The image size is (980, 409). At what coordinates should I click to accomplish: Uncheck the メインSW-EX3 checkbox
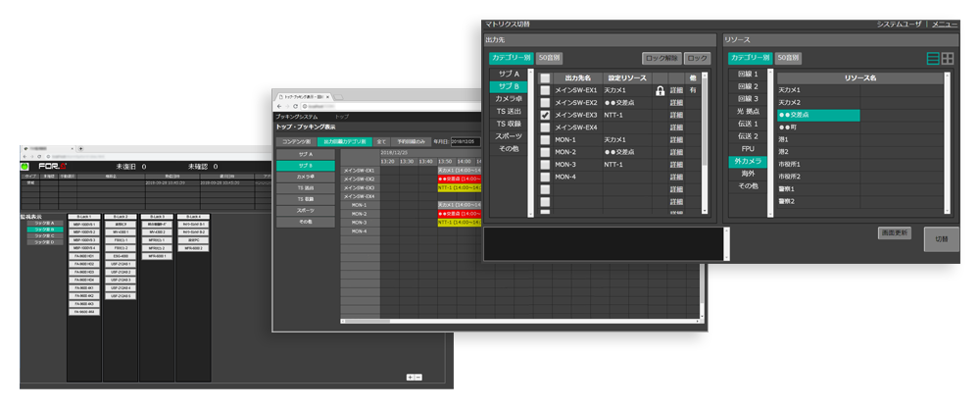coord(545,115)
